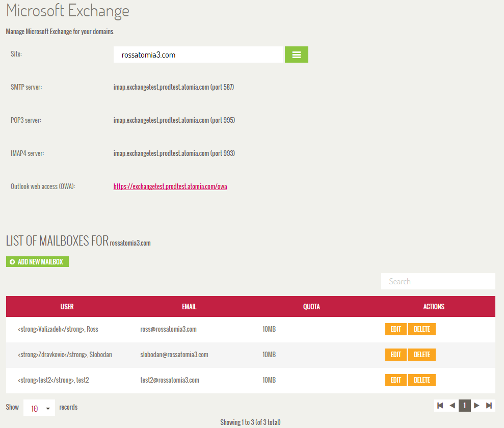Click email ross@rossatomia3.com
Screen dimensions: 504x428
(x=169, y=329)
